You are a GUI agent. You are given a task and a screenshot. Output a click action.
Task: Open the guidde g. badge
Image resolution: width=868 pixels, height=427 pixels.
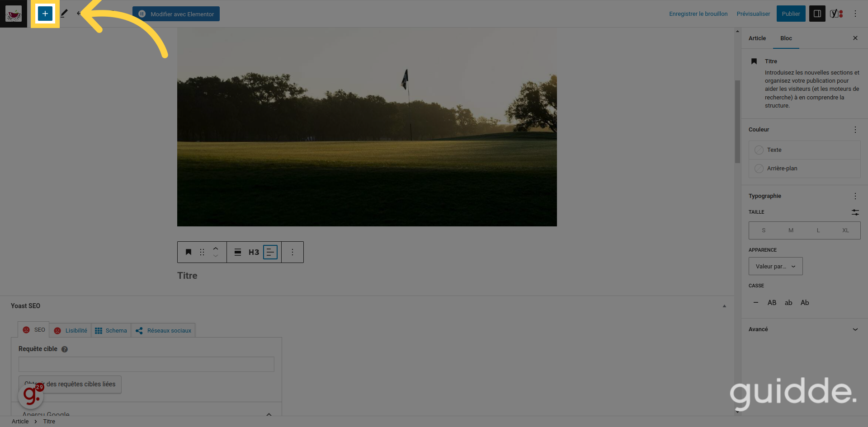(31, 396)
